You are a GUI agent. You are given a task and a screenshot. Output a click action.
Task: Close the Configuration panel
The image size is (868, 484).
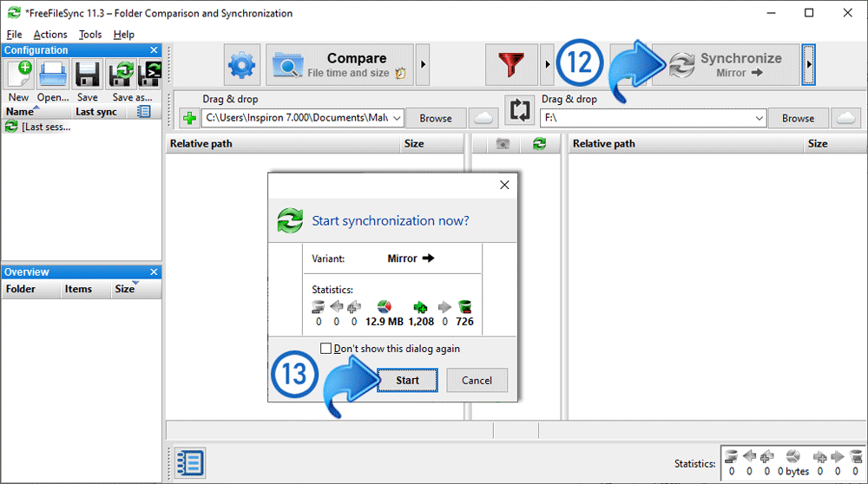coord(154,50)
